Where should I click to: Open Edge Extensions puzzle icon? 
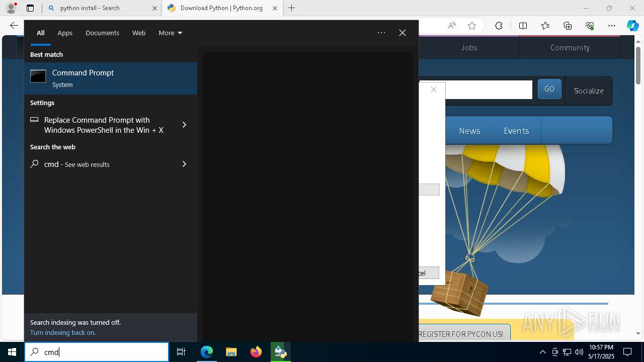499,26
